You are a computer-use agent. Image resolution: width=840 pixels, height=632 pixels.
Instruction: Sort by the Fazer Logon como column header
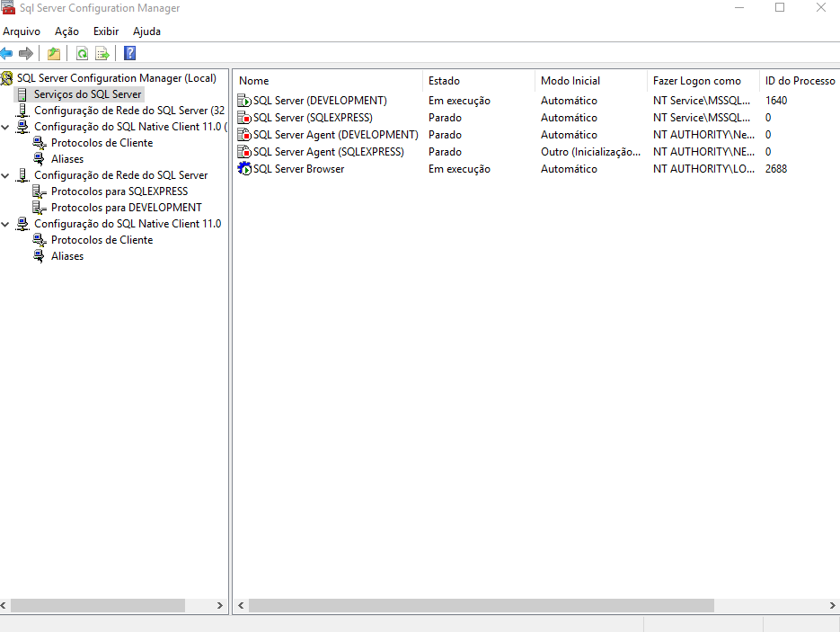(x=703, y=80)
